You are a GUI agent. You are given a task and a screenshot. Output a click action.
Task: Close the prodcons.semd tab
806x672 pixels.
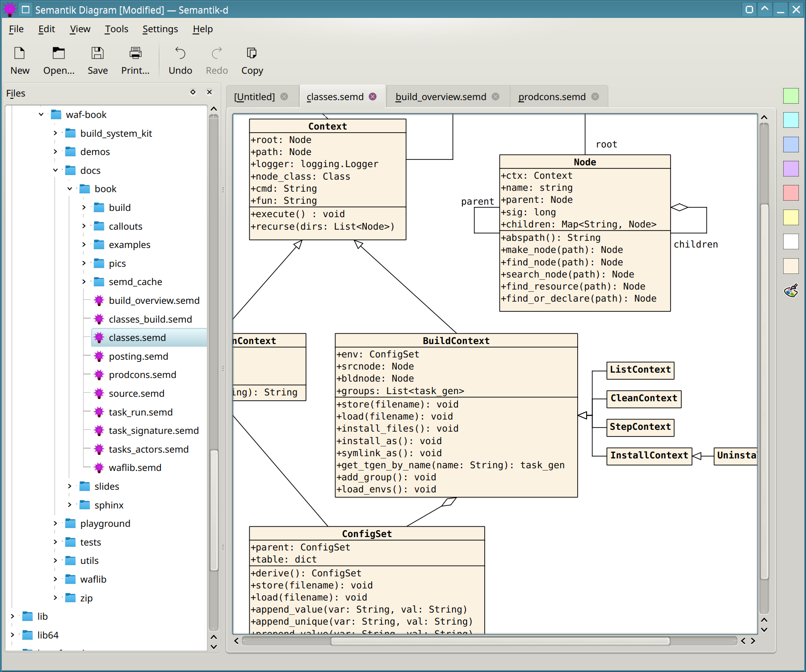pos(595,97)
